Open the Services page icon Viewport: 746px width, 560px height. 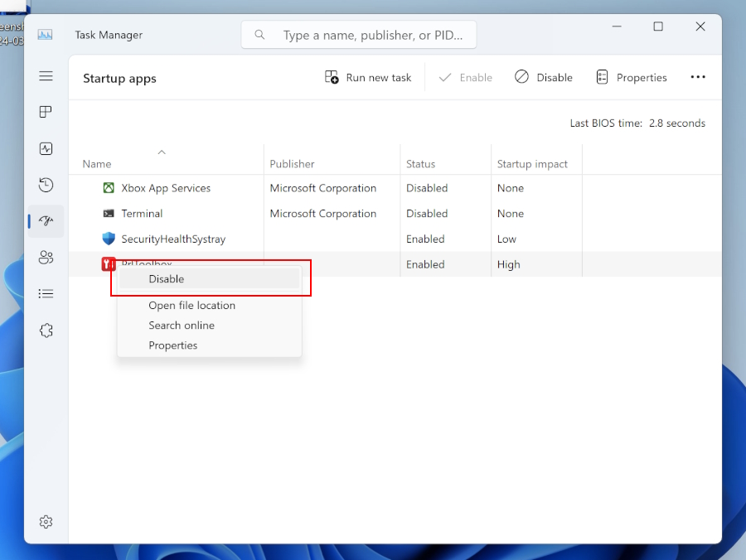(x=46, y=331)
